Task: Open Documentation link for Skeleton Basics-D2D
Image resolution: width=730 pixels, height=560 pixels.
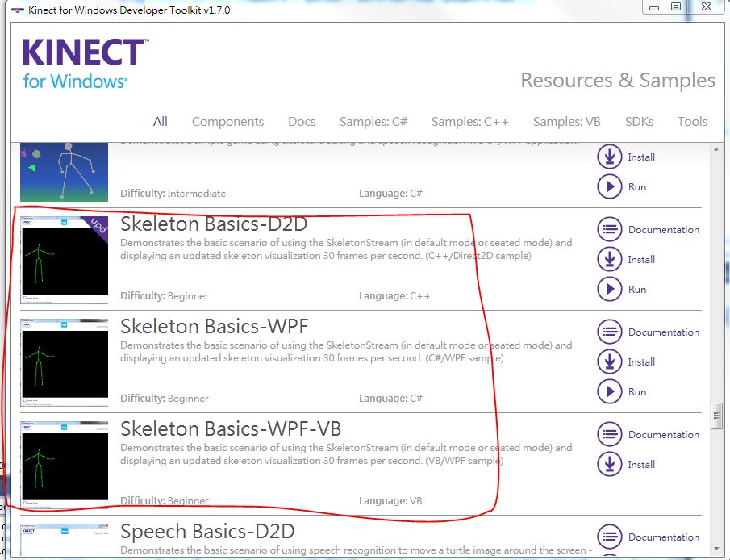Action: [663, 230]
